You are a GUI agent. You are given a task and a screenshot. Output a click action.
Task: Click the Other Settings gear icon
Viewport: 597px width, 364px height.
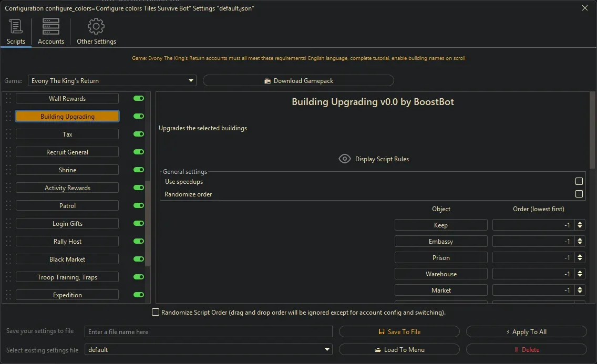click(x=96, y=26)
